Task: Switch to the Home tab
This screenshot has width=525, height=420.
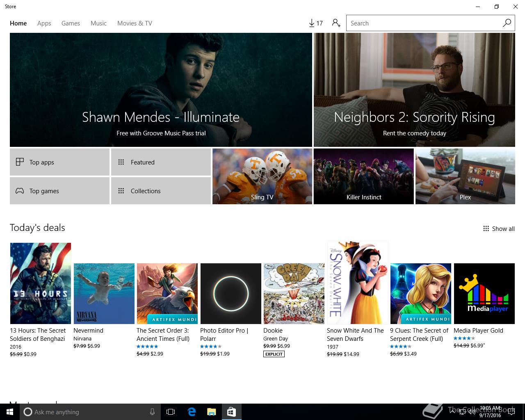Action: pyautogui.click(x=18, y=23)
